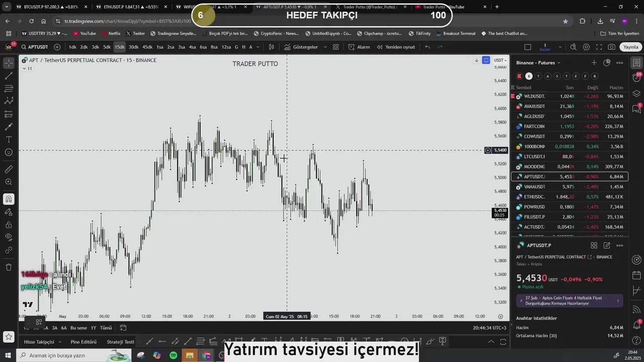This screenshot has height=362, width=644.
Task: Create an Alarm
Action: (358, 47)
